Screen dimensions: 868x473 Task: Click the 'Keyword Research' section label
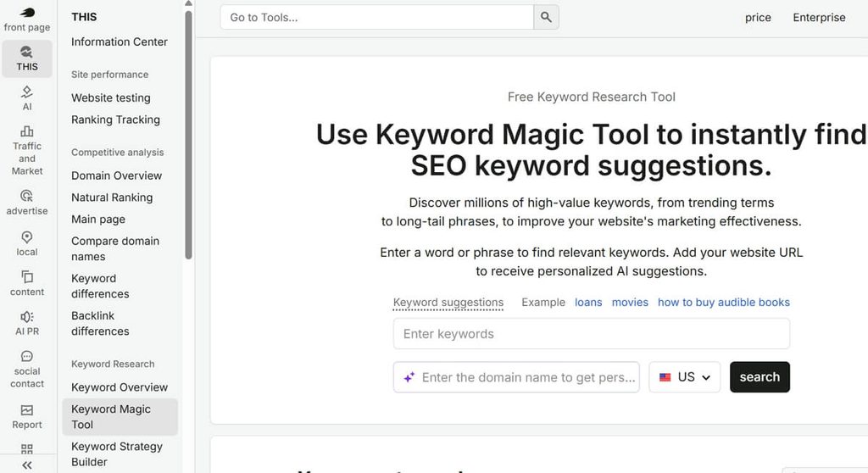coord(113,364)
